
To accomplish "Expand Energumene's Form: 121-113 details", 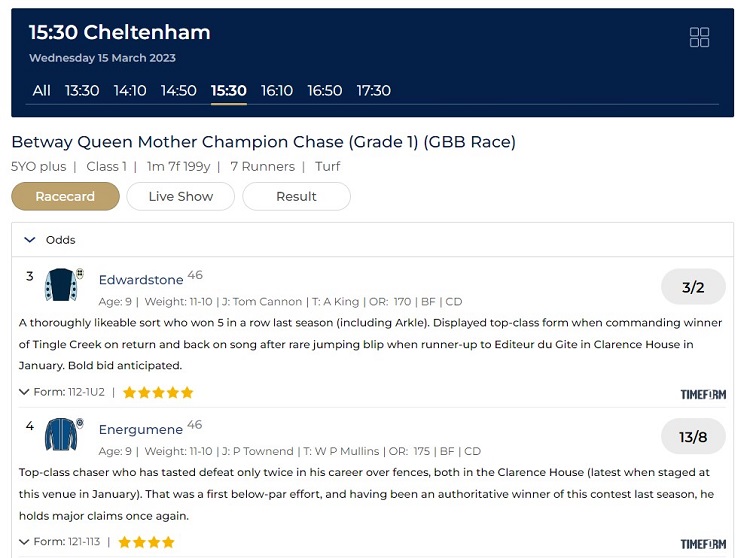I will [59, 542].
